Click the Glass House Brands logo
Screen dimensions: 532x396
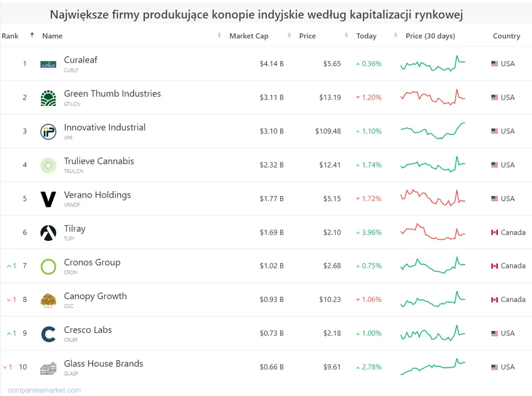[x=48, y=368]
